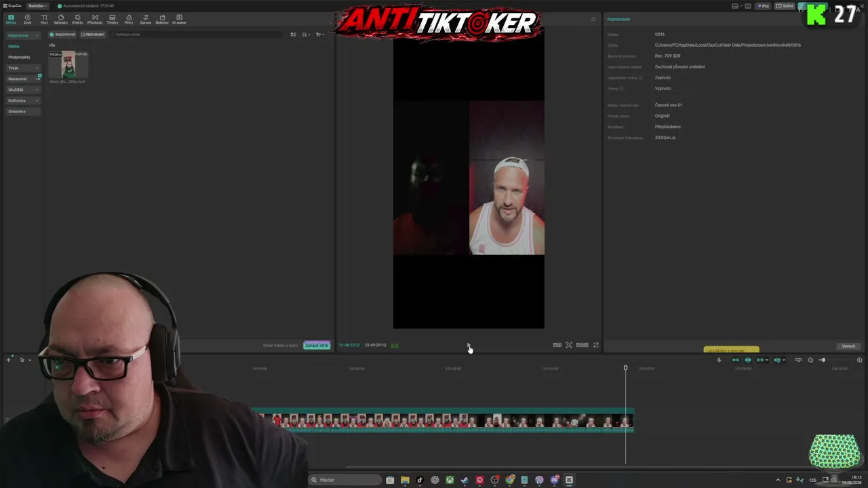This screenshot has width=868, height=488.
Task: Toggle timeline auto snapping
Action: click(748, 360)
